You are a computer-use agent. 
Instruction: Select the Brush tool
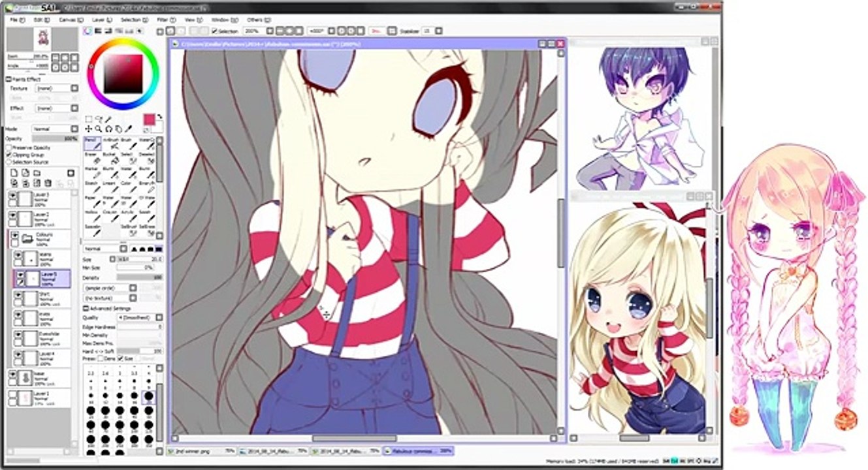click(127, 144)
